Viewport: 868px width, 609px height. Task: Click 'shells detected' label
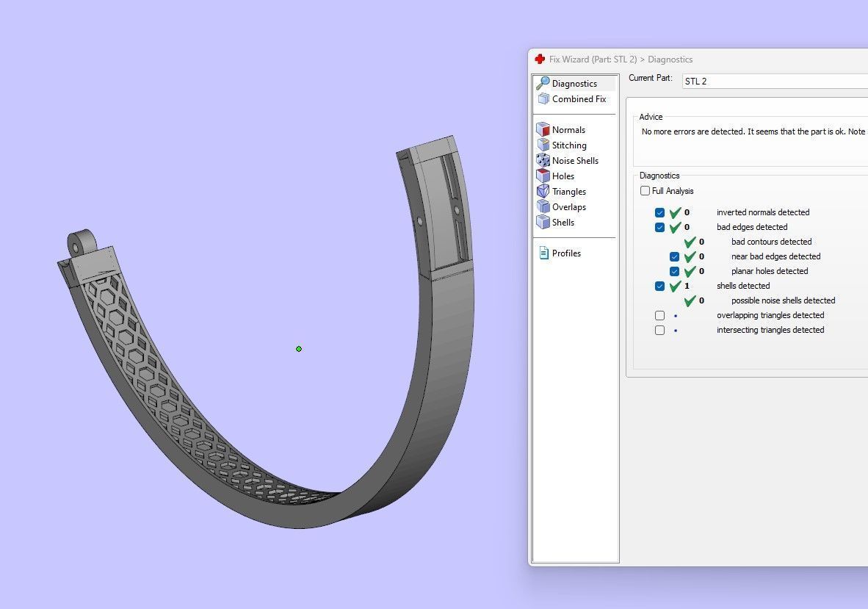743,286
